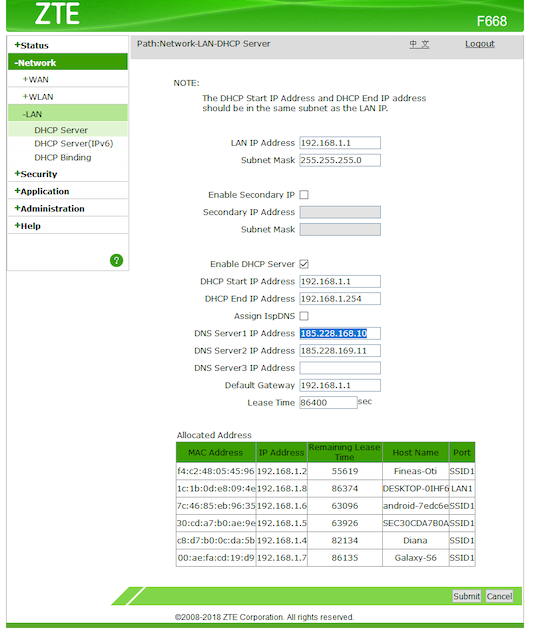Click the green help question mark icon

pyautogui.click(x=116, y=260)
